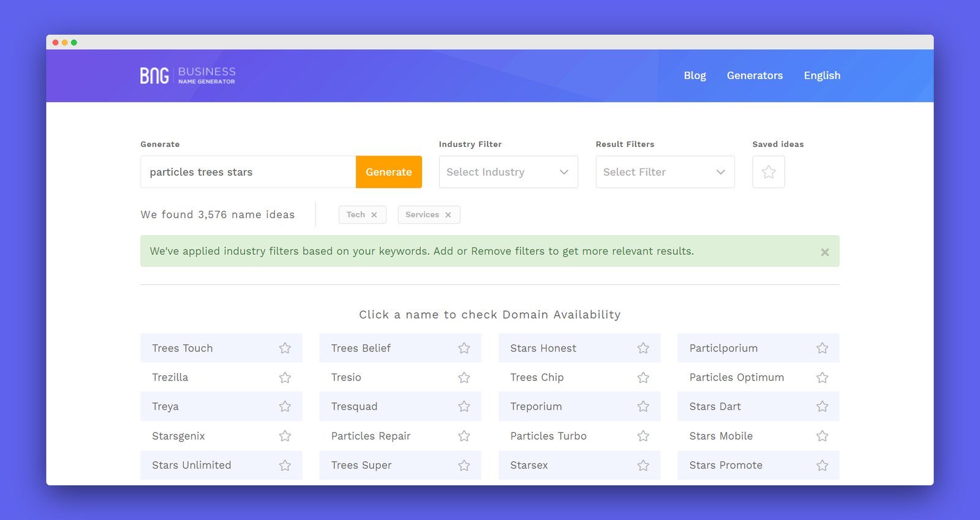
Task: Click the orange Generate button
Action: [x=389, y=172]
